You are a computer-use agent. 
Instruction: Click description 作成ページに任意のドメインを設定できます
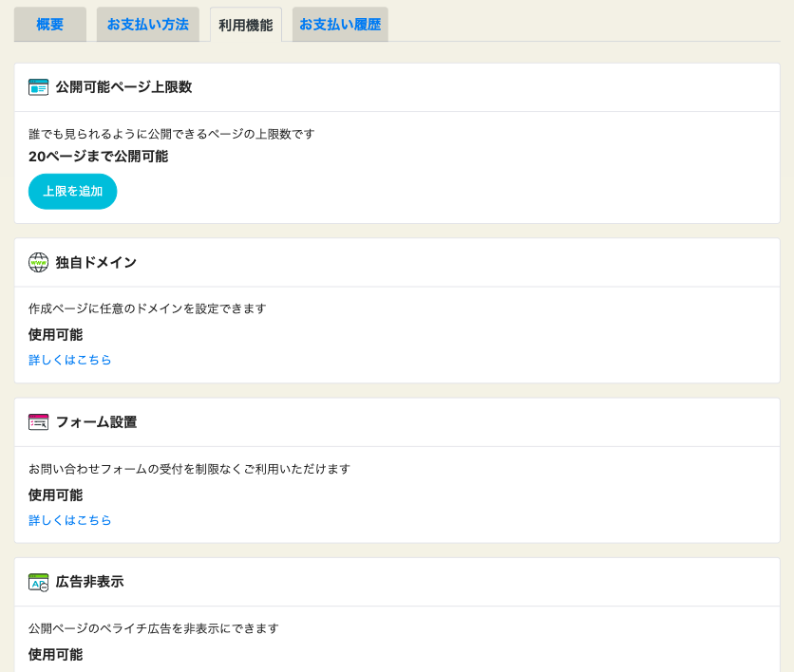coord(147,308)
